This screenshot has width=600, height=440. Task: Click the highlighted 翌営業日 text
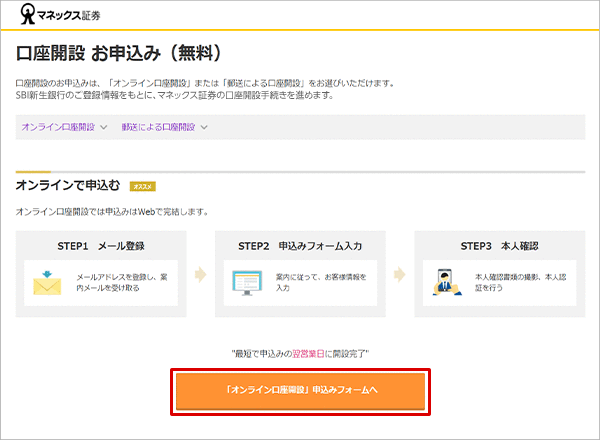[336, 353]
